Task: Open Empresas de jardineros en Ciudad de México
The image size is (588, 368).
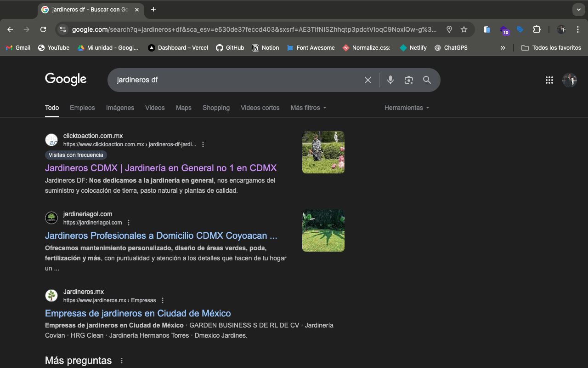Action: 138,313
